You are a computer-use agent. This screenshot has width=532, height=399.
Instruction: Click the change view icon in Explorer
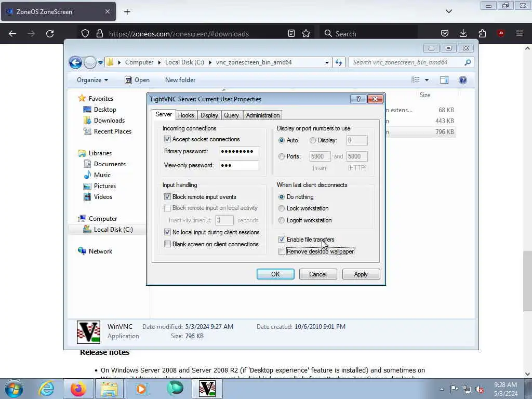click(416, 80)
